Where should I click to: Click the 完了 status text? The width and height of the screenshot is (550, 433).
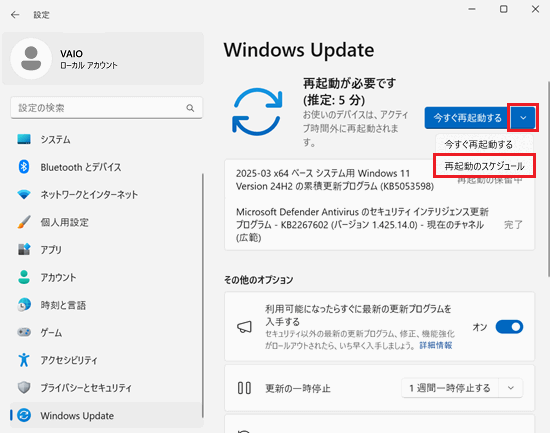point(514,225)
